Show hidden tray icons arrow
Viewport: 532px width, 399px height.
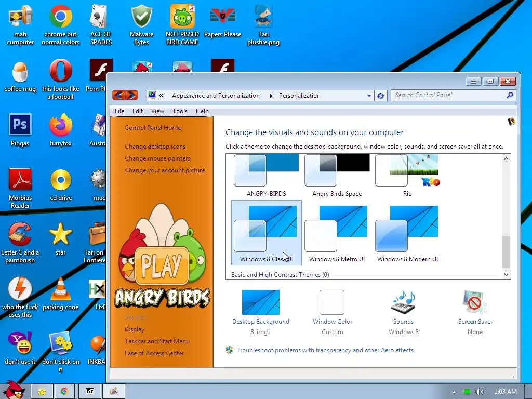(454, 392)
